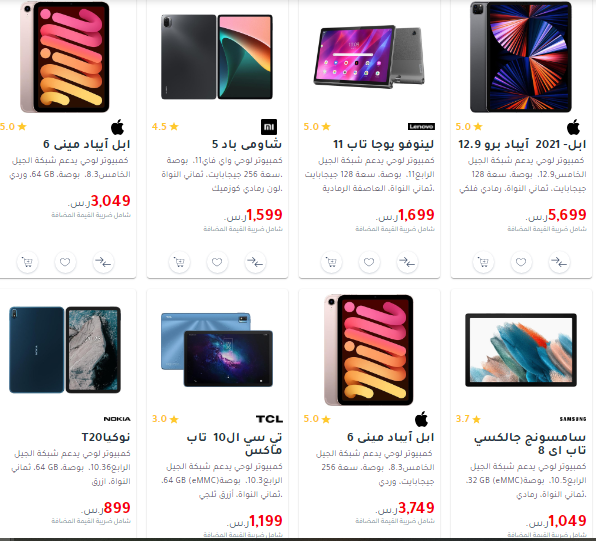Click the Xiaomi Mi brand logo
The height and width of the screenshot is (541, 596).
tap(269, 127)
